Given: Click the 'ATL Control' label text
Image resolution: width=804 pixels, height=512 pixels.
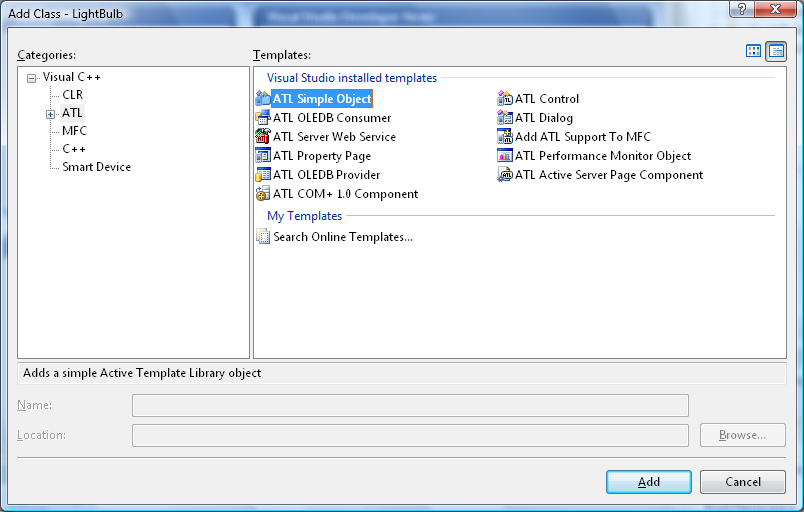Looking at the screenshot, I should [x=547, y=98].
